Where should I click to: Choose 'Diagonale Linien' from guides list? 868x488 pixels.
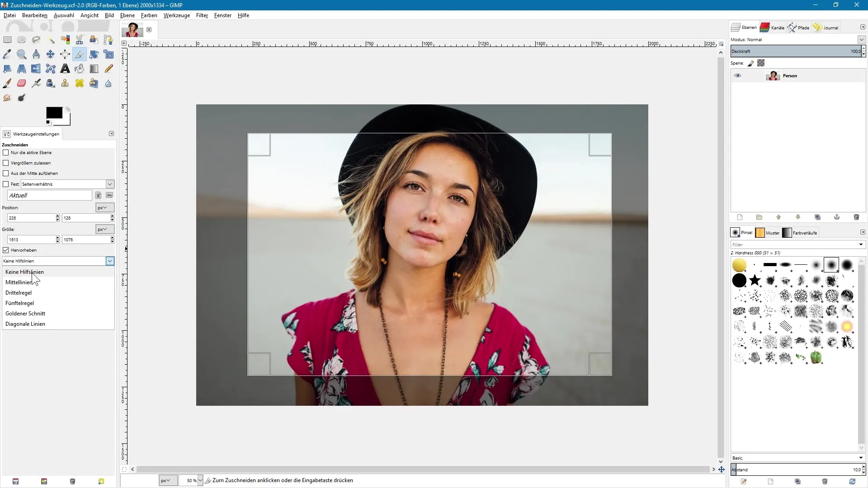tap(25, 324)
